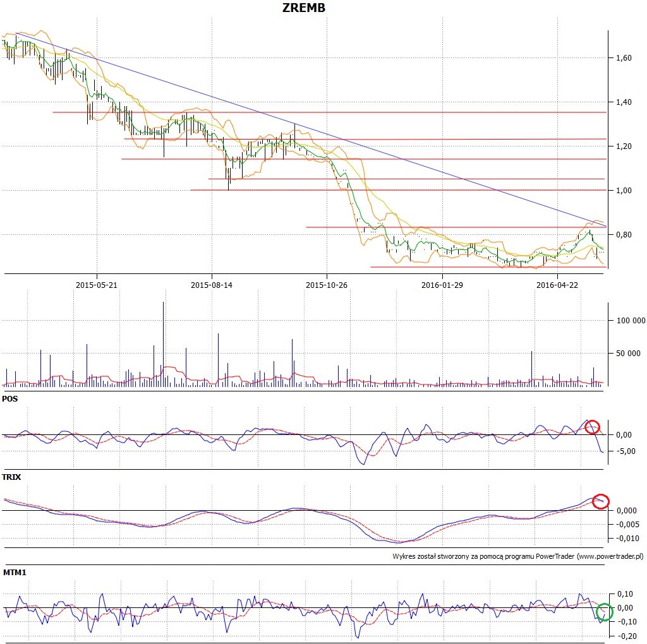The width and height of the screenshot is (647, 644).
Task: Click the green circle marker on MTM1
Action: coord(605,612)
